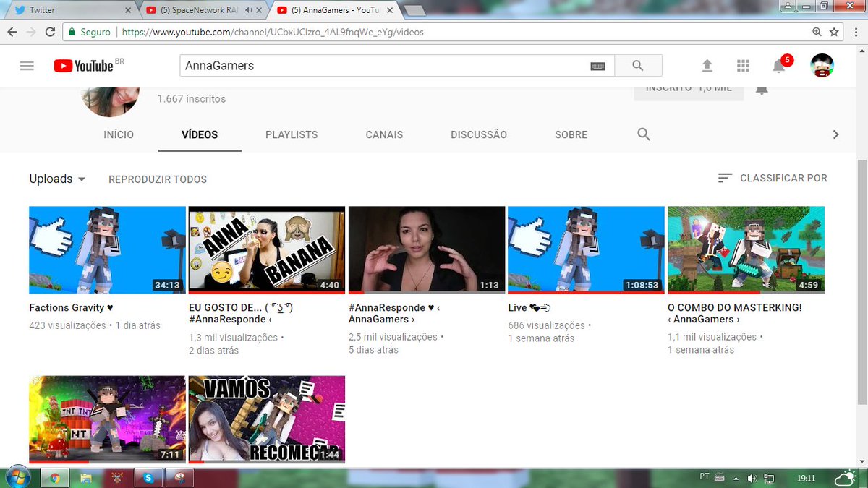The height and width of the screenshot is (488, 868).
Task: Close the Twitter tab
Action: [x=128, y=10]
